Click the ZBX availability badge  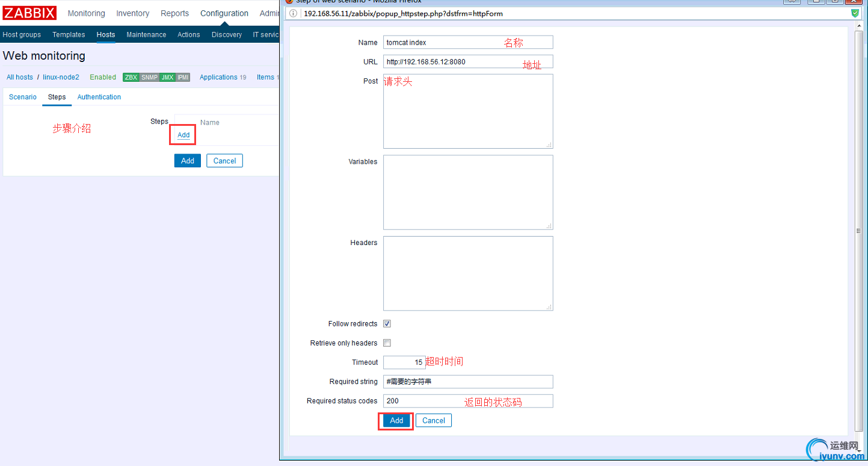131,77
